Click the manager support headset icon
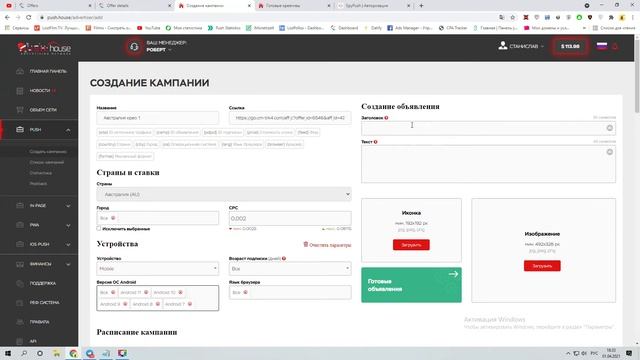This screenshot has width=640, height=360. (x=134, y=47)
